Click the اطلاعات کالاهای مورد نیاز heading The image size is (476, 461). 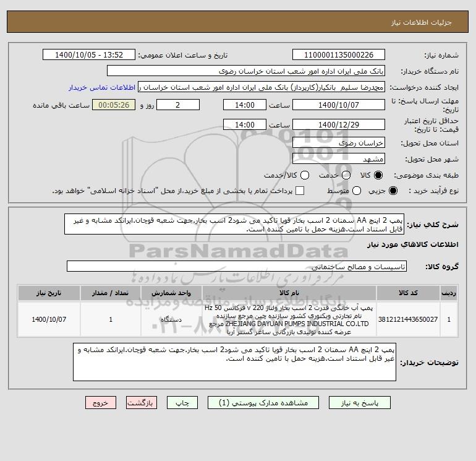(413, 244)
